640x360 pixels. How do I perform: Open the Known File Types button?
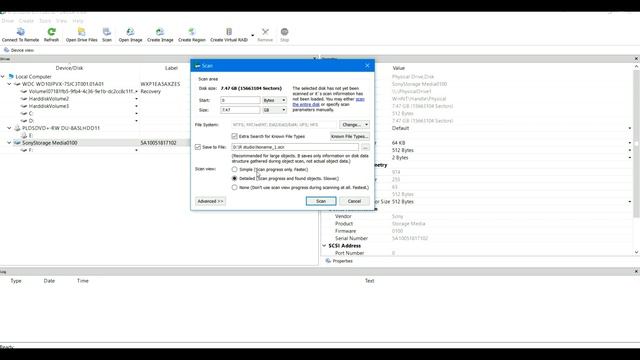pos(350,136)
